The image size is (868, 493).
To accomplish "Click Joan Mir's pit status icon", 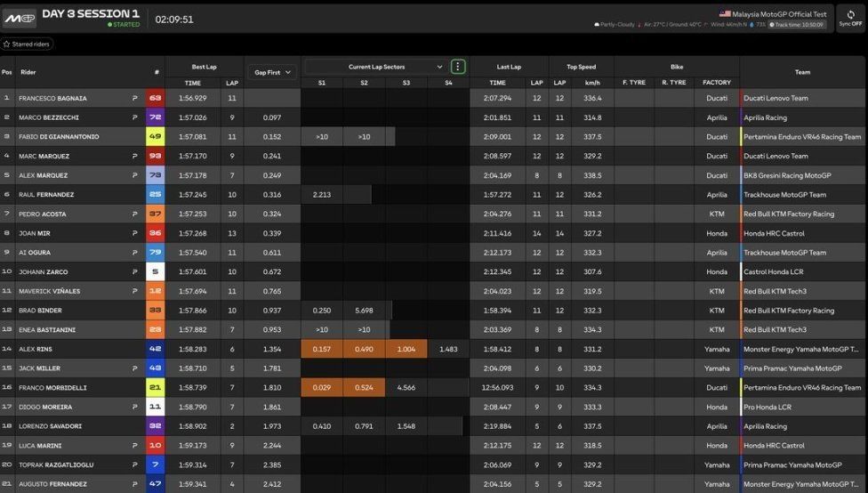I will [x=134, y=233].
